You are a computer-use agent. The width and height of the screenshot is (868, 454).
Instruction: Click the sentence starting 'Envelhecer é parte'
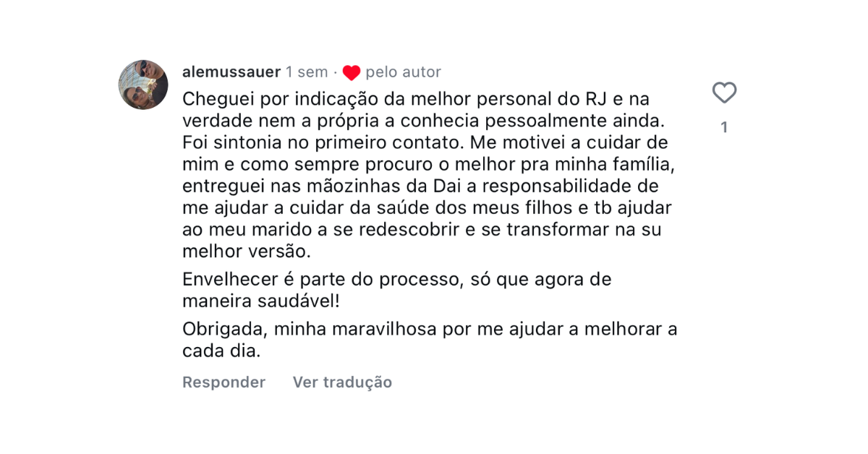[397, 279]
